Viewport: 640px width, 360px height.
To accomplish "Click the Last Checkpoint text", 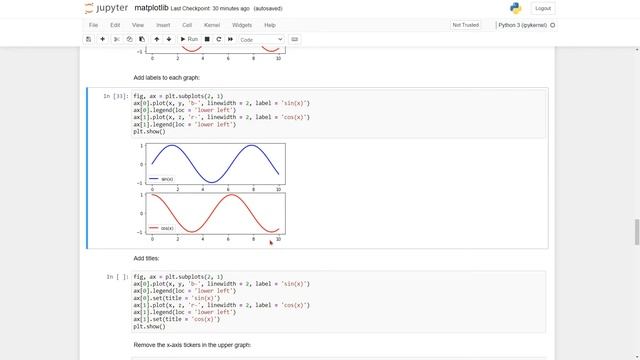I will point(210,9).
